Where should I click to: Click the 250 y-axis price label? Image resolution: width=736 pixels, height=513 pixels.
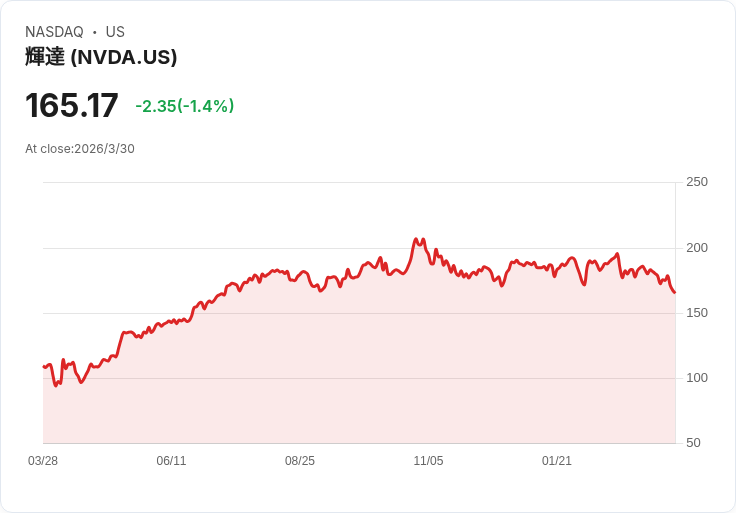tap(696, 182)
